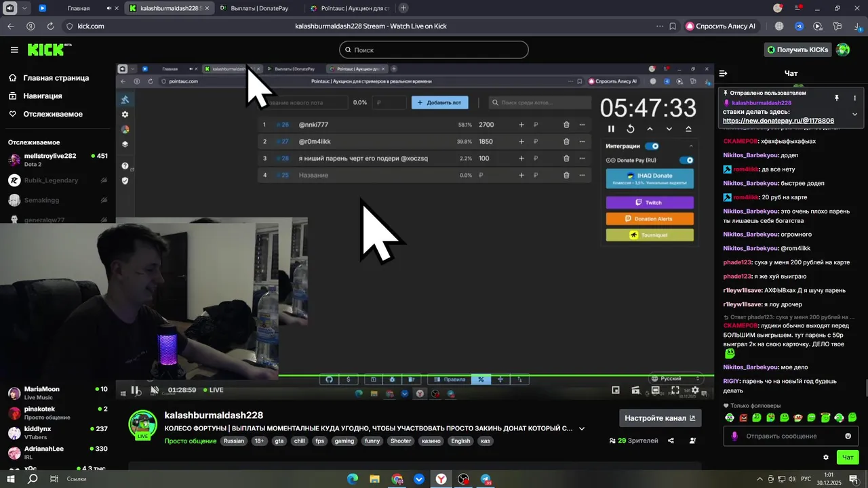Switch to the Pointauc browser tab
The width and height of the screenshot is (868, 488).
point(349,8)
